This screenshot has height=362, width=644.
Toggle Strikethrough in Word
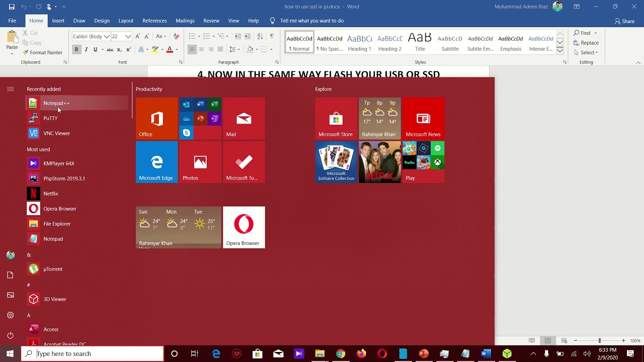[110, 49]
